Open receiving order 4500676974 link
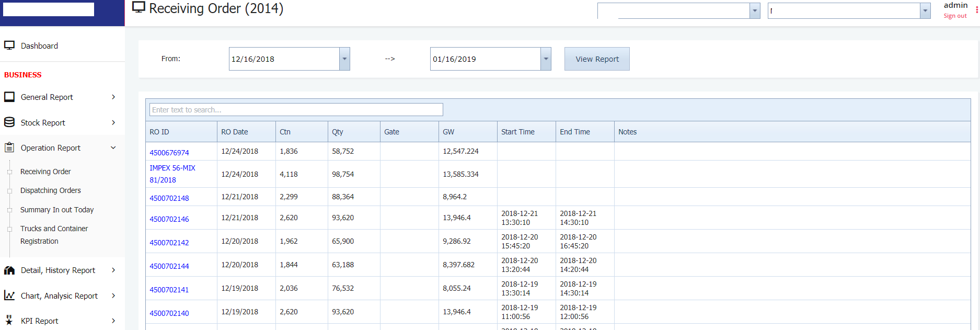Image resolution: width=980 pixels, height=330 pixels. [x=169, y=153]
